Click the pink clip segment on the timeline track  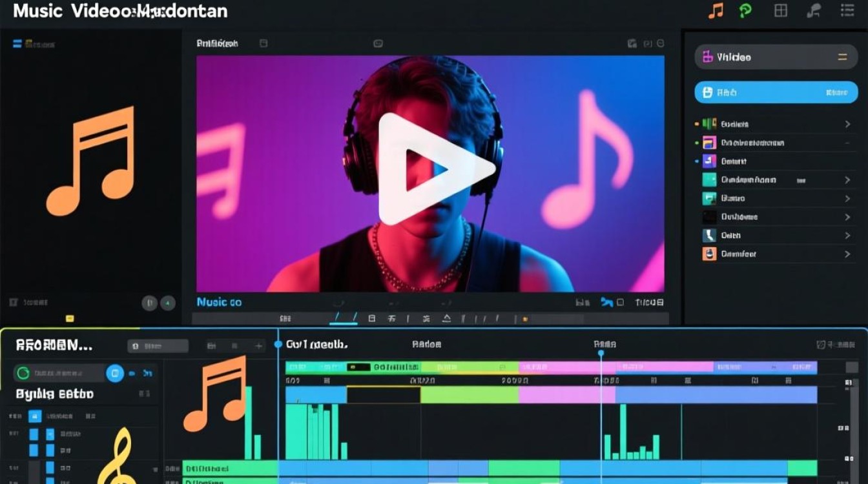point(566,395)
